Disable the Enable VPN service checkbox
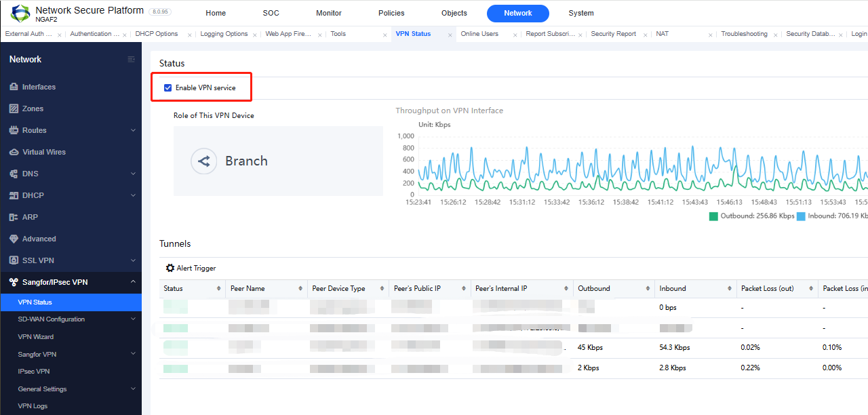Image resolution: width=868 pixels, height=415 pixels. (x=167, y=87)
